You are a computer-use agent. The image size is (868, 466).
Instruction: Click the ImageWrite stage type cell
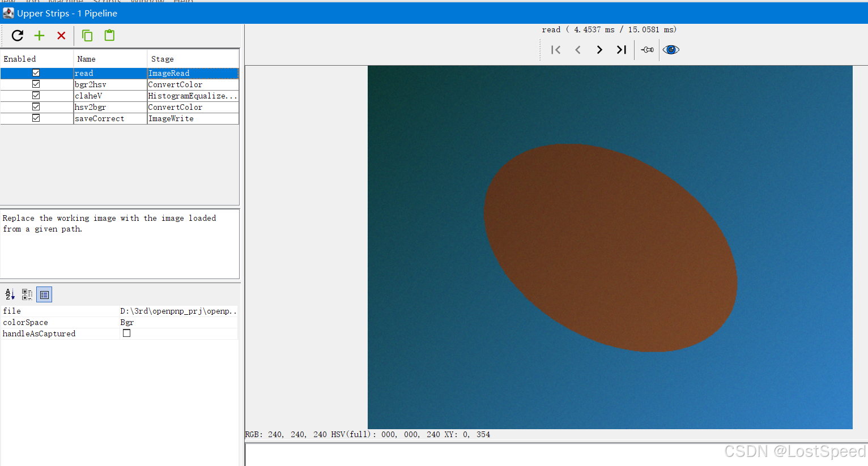[x=193, y=118]
